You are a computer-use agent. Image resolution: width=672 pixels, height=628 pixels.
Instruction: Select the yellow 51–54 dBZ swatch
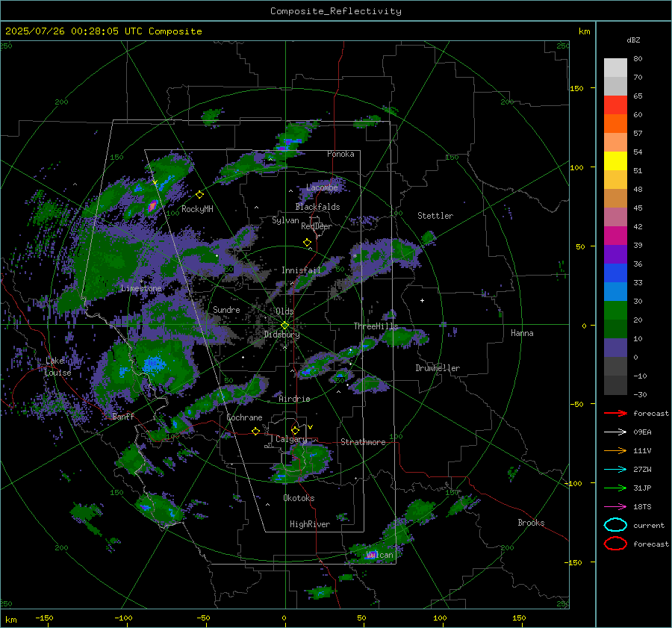point(615,161)
